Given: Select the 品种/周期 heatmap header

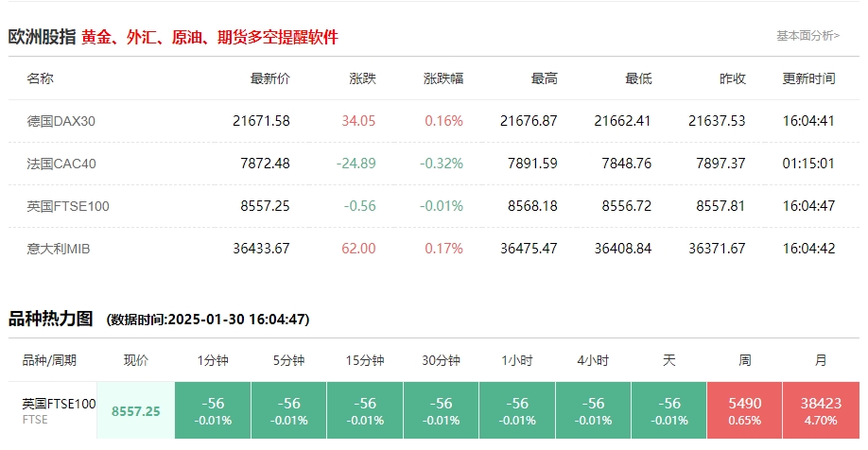Looking at the screenshot, I should [x=49, y=361].
